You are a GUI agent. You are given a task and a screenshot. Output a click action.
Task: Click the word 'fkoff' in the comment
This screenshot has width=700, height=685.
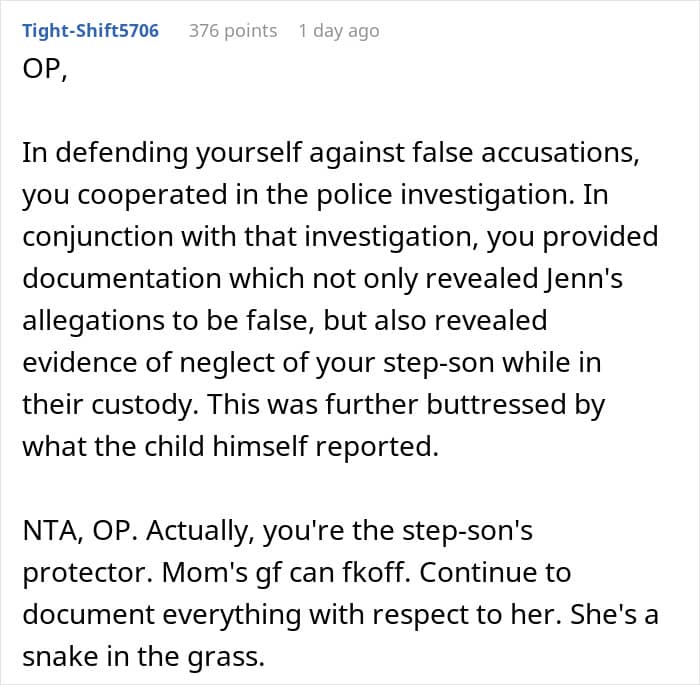tap(376, 572)
